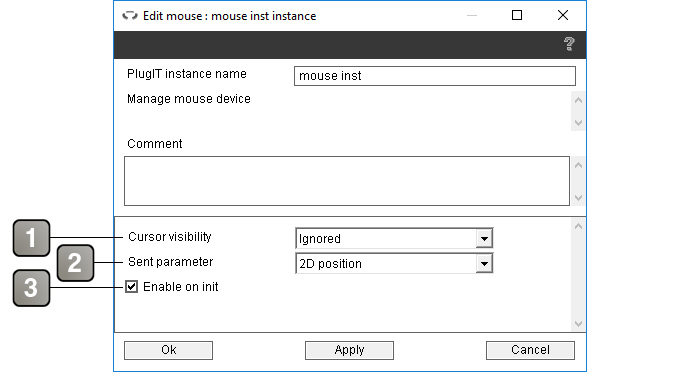Select the 2D position combo box
The image size is (700, 372).
(x=394, y=263)
